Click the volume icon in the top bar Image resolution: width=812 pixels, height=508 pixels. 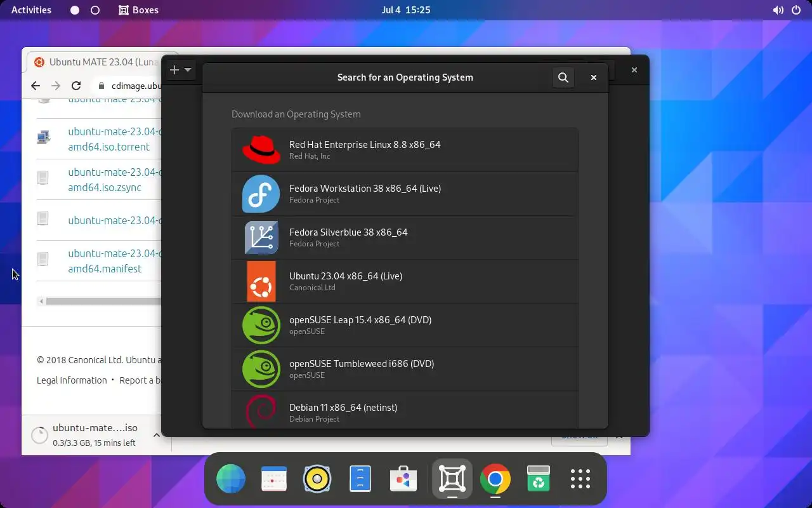[778, 10]
